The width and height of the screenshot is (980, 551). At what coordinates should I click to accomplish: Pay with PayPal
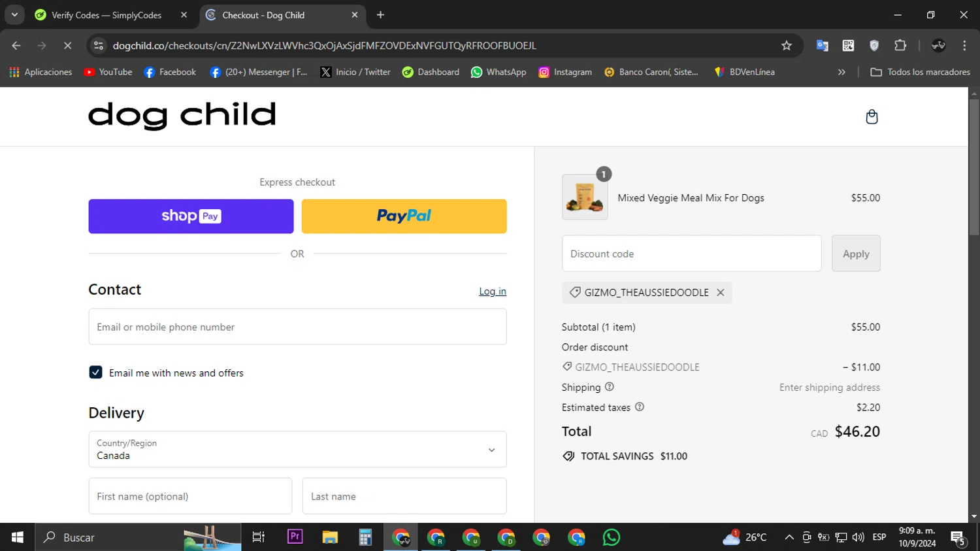404,216
